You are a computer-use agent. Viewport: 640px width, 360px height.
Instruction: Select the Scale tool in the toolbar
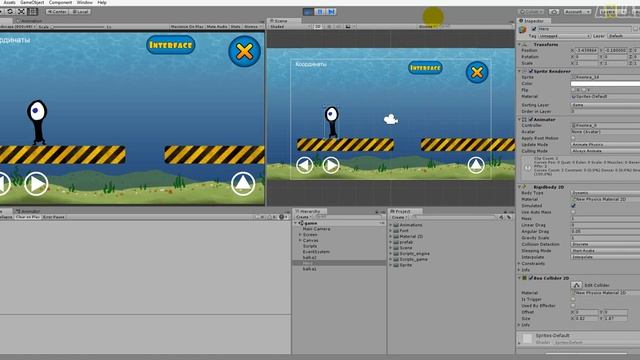(21, 11)
